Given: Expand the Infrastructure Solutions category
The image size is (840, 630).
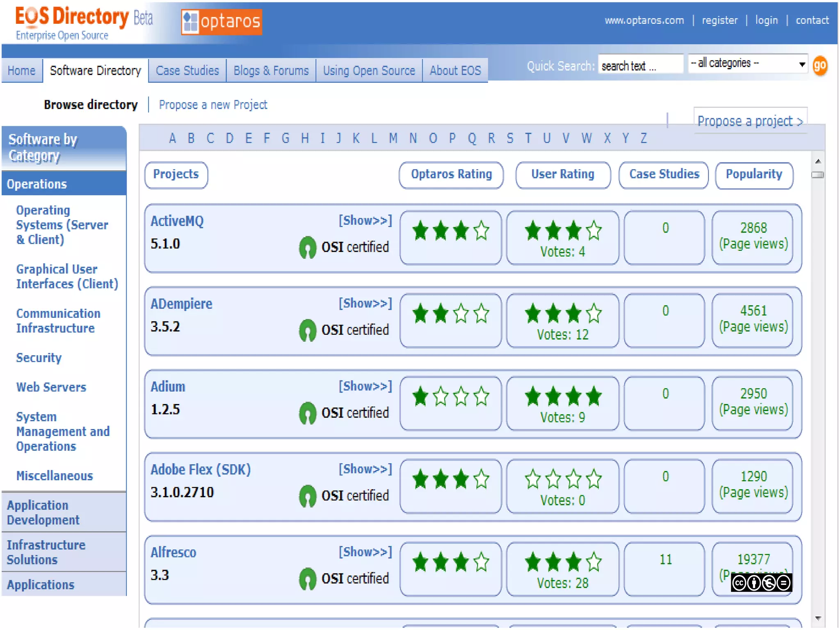Looking at the screenshot, I should point(46,552).
